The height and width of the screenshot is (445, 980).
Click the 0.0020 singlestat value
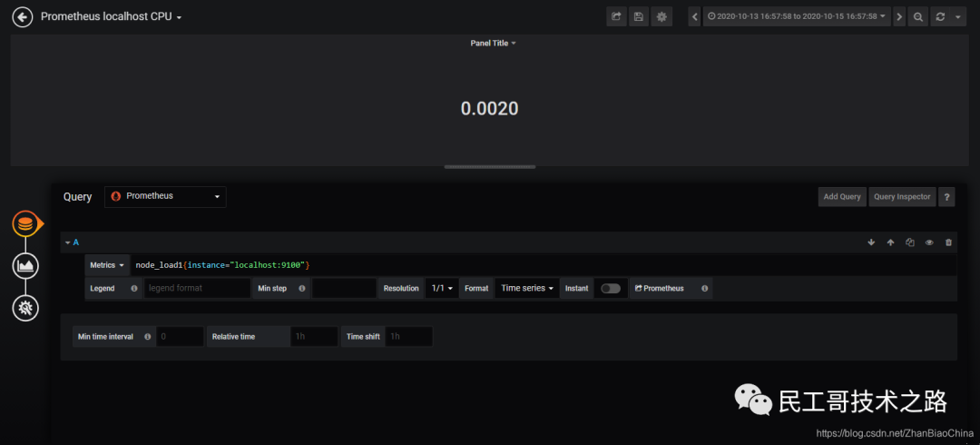coord(489,108)
